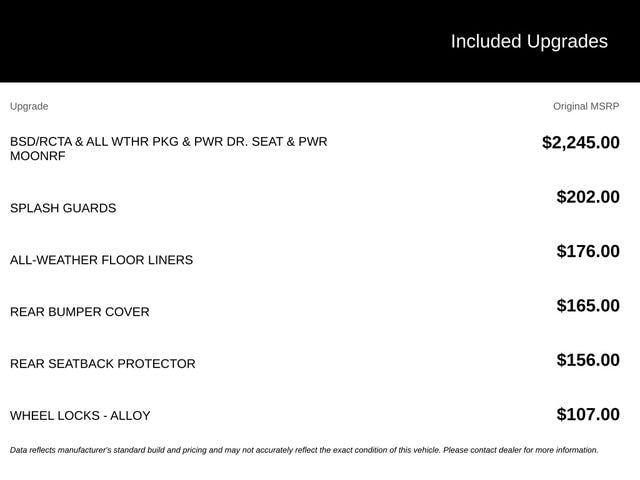Select REAR SEATBACK PROTECTOR entry
Viewport: 640px width, 480px height.
pyautogui.click(x=102, y=364)
